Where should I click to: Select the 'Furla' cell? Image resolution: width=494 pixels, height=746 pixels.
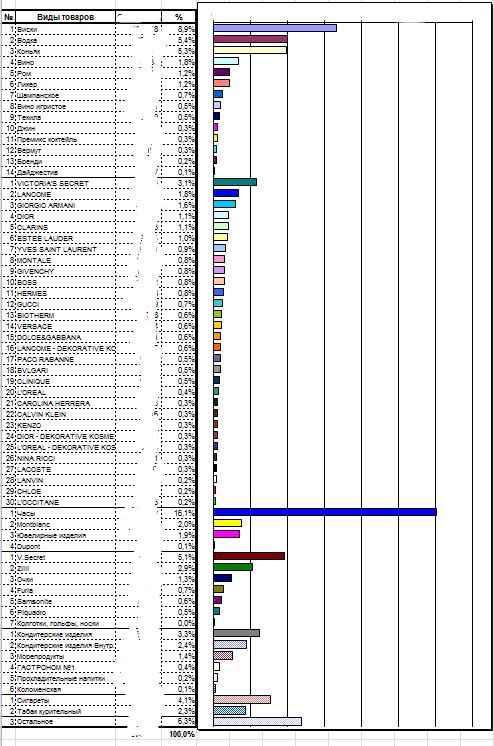click(66, 590)
